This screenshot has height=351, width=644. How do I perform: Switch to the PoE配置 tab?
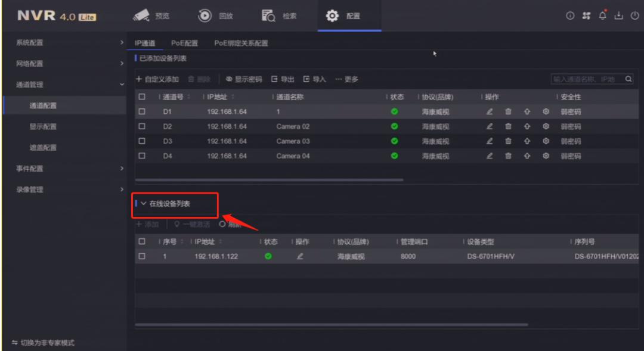[186, 42]
